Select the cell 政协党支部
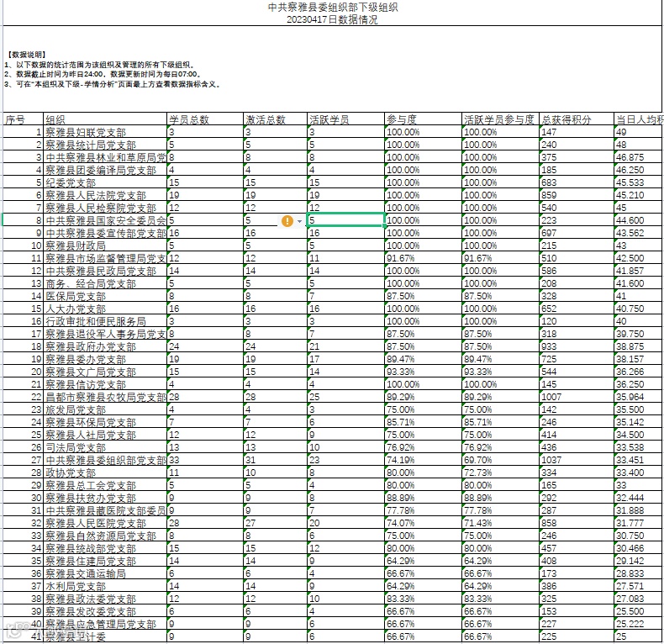 (105, 472)
